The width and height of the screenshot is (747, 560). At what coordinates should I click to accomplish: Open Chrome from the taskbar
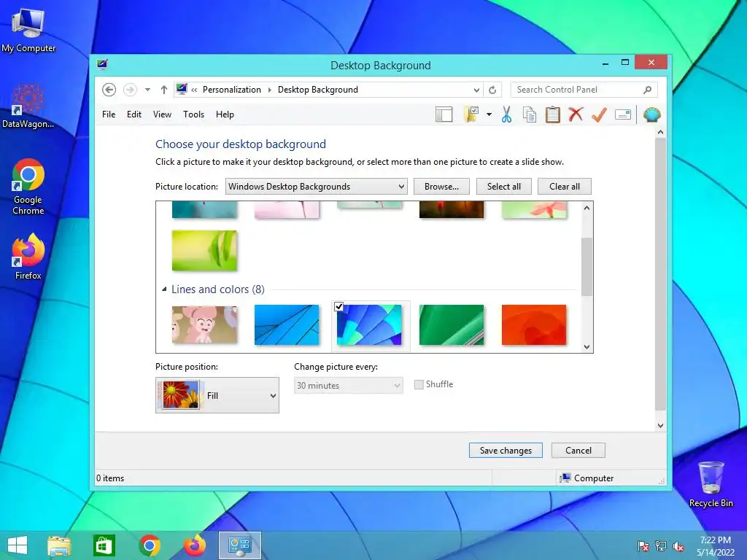[x=150, y=545]
